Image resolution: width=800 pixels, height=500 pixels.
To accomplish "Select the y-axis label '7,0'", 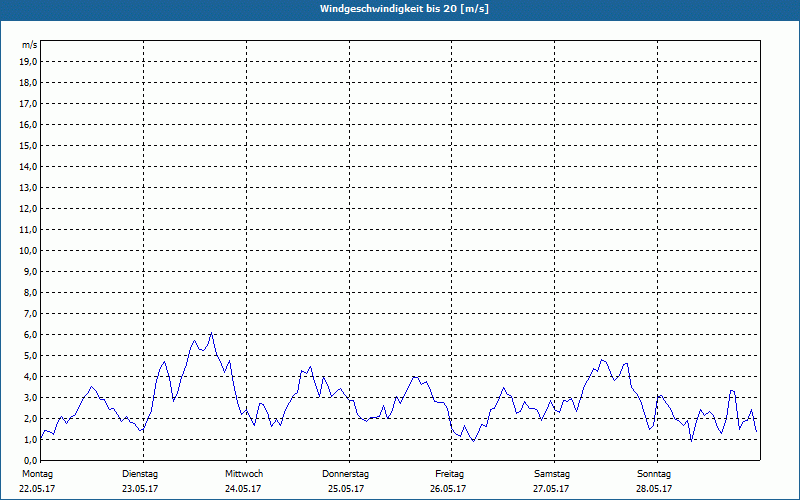I will tap(31, 313).
